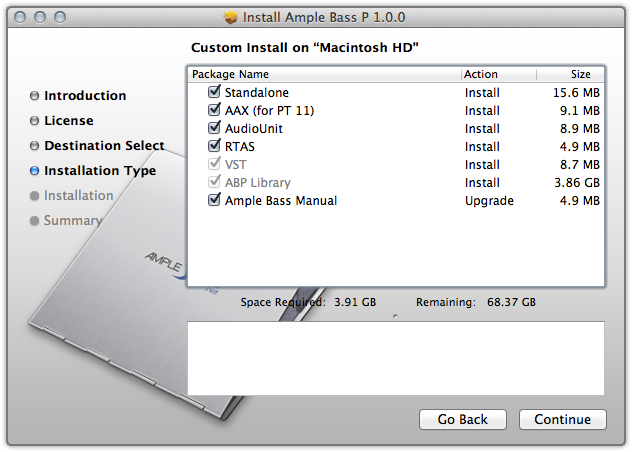Select the License step label
Screen dimensions: 632x452
[69, 121]
